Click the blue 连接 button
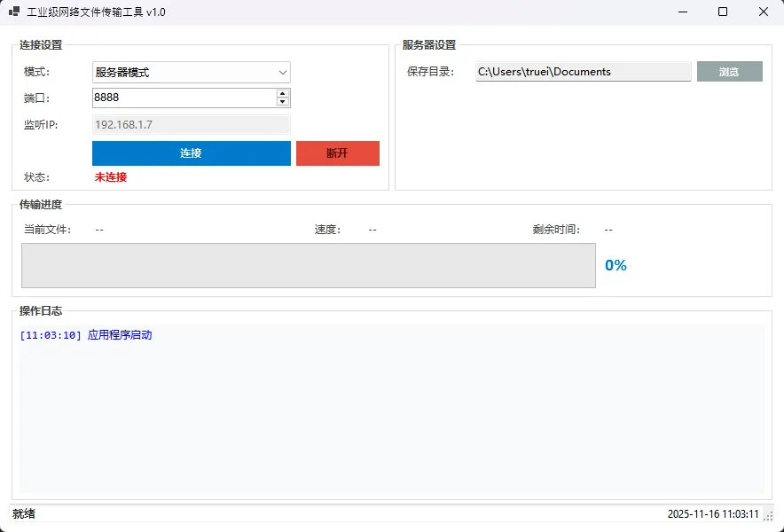The height and width of the screenshot is (532, 784). (191, 153)
